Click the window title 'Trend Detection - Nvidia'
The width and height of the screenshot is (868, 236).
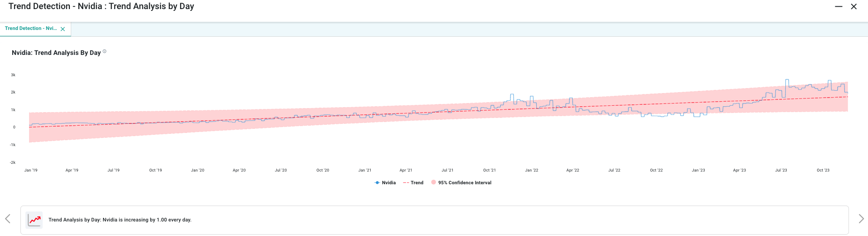101,7
